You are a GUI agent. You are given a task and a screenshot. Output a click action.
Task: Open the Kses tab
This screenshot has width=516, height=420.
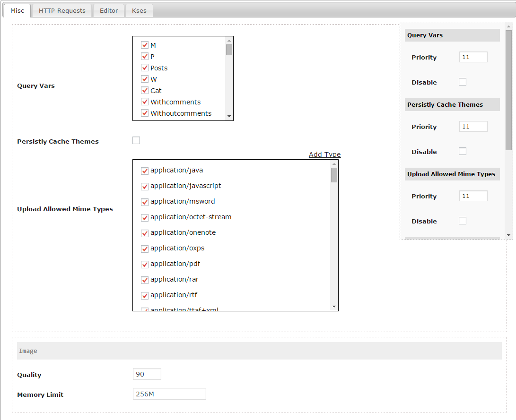[x=139, y=10]
